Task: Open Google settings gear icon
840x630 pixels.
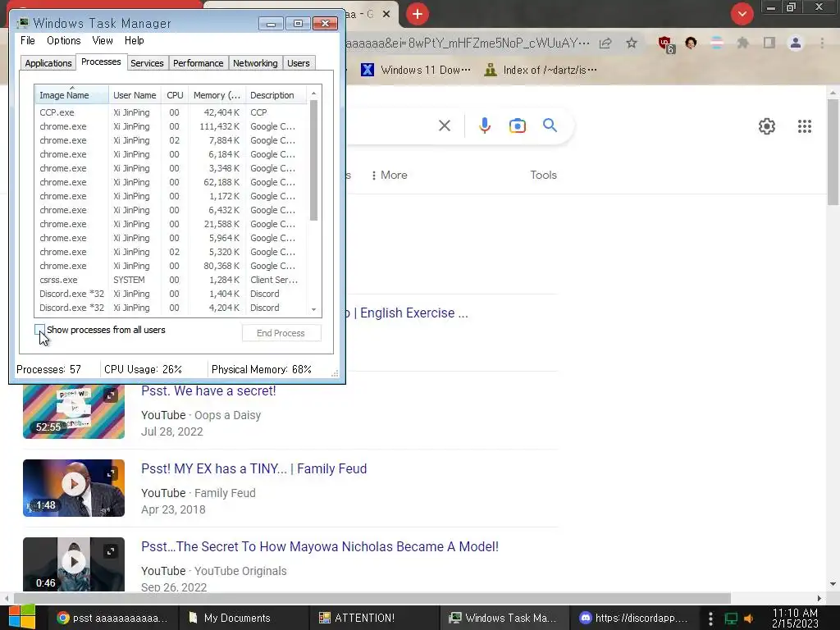Action: point(767,126)
